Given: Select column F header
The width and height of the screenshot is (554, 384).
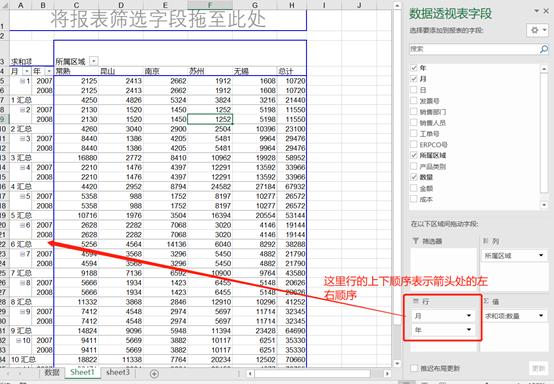Looking at the screenshot, I should coord(210,5).
